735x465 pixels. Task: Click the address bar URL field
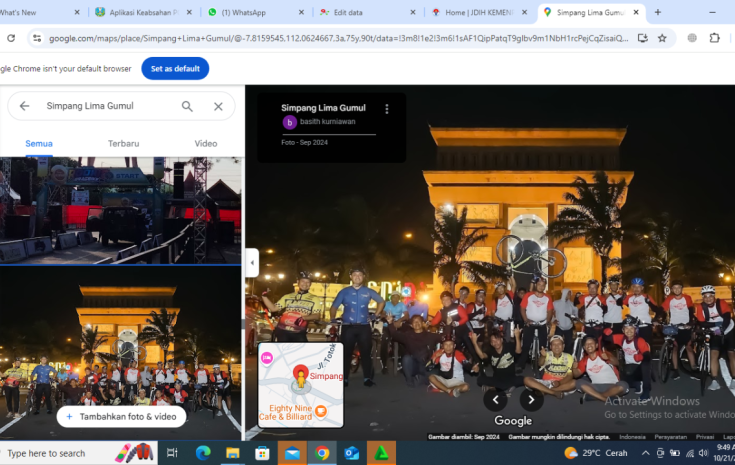coord(338,38)
